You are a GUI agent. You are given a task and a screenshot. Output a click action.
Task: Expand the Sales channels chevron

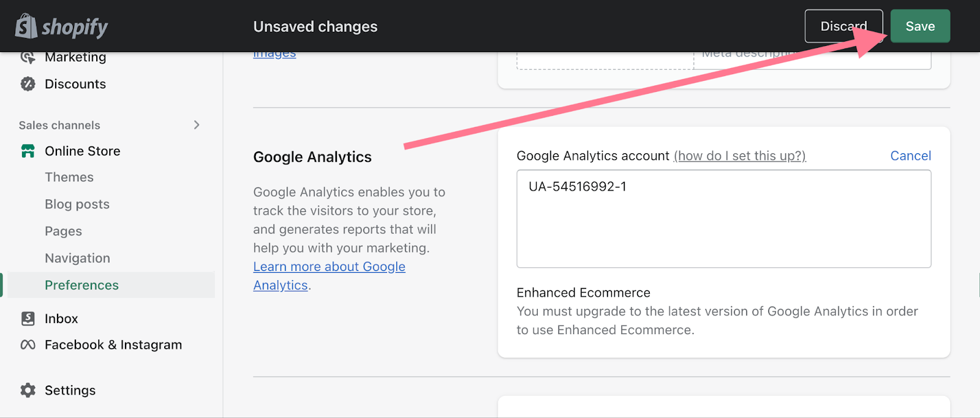tap(197, 125)
